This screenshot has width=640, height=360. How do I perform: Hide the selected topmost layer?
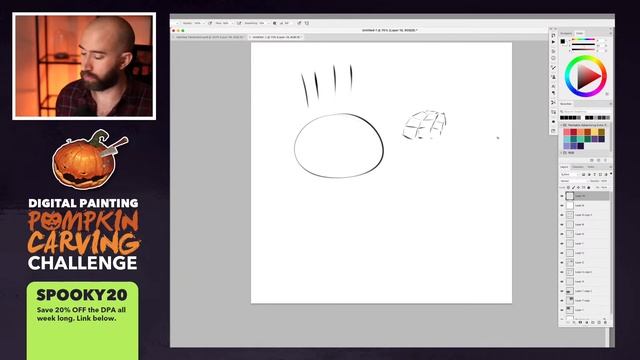pos(562,196)
